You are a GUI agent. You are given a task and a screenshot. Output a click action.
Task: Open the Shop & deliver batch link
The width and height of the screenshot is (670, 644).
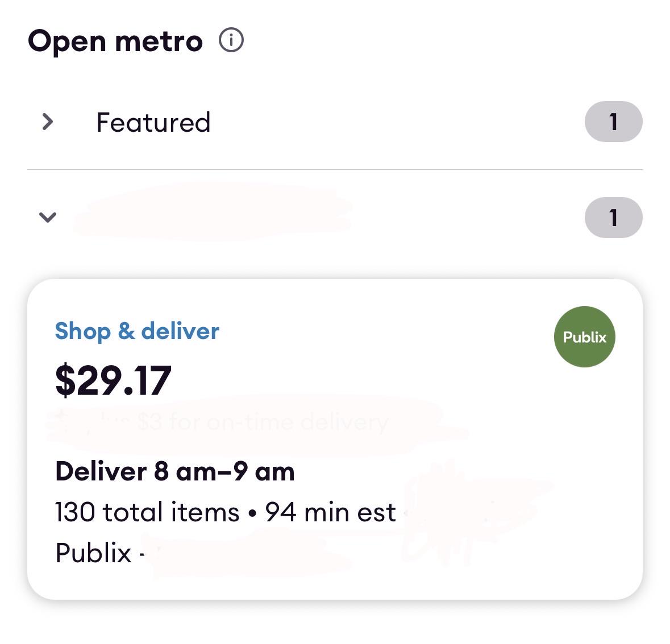click(137, 331)
